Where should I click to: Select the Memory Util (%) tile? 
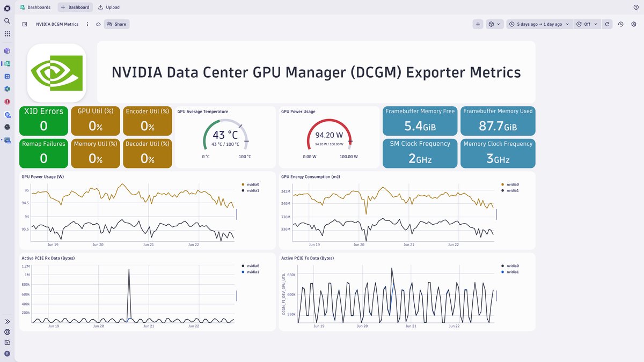[x=96, y=153]
